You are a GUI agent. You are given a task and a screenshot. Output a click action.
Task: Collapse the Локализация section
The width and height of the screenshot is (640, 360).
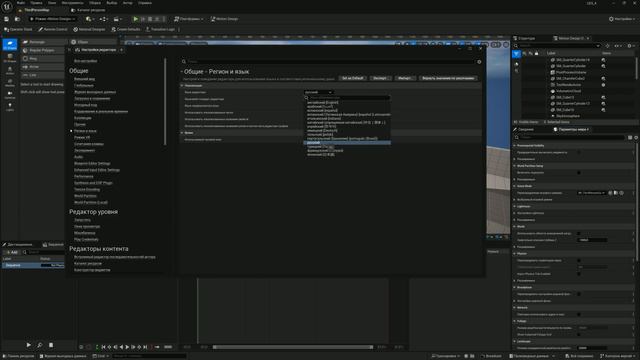click(182, 86)
